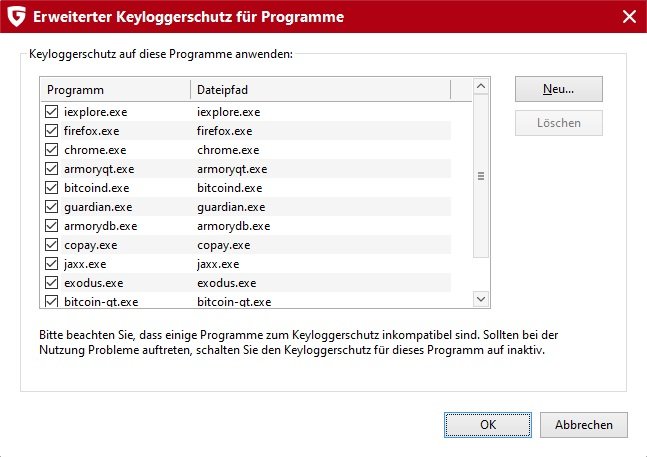Click the G DATA shield logo icon
The width and height of the screenshot is (647, 457).
pos(17,16)
